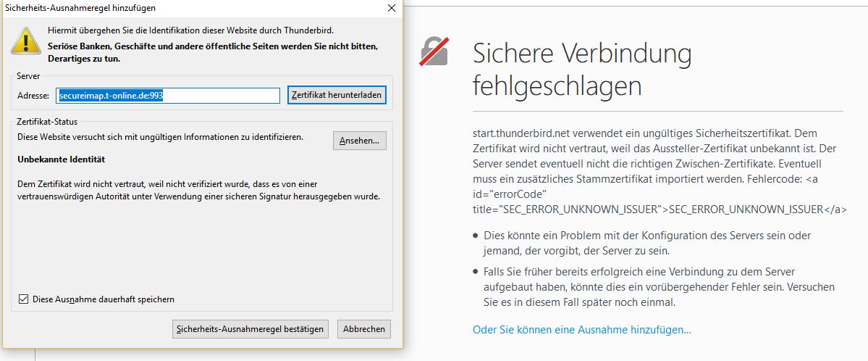Open link Oder Sie können eine Ausnahme hinzufügen
Image resolution: width=868 pixels, height=361 pixels.
(582, 330)
